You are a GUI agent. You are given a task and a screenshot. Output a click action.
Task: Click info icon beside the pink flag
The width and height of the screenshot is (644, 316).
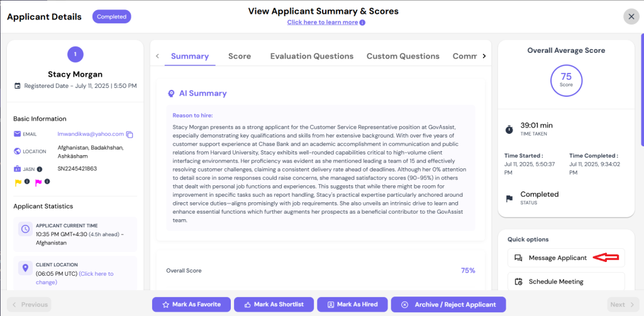pos(47,181)
